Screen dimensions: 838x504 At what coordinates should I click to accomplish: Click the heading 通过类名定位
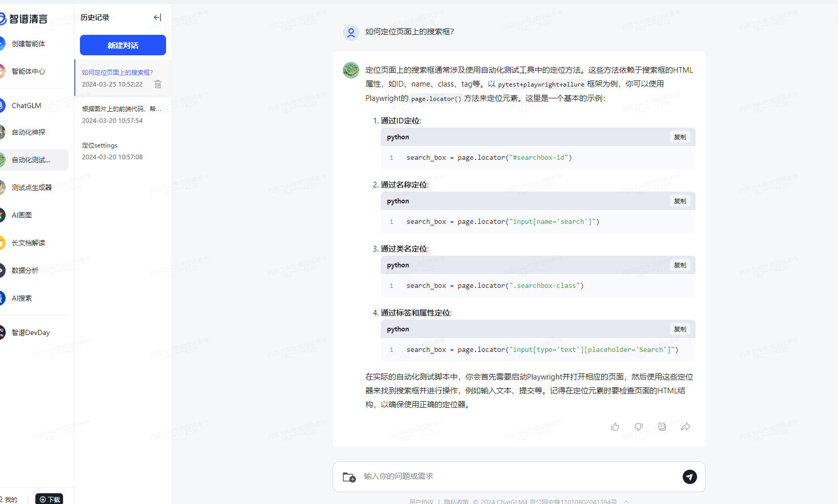pyautogui.click(x=404, y=249)
